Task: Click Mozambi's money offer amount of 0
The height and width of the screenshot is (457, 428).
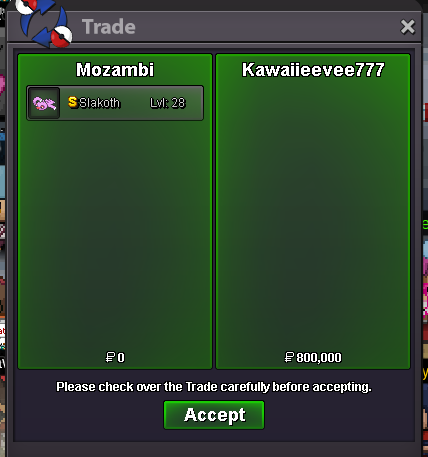Action: (x=121, y=358)
